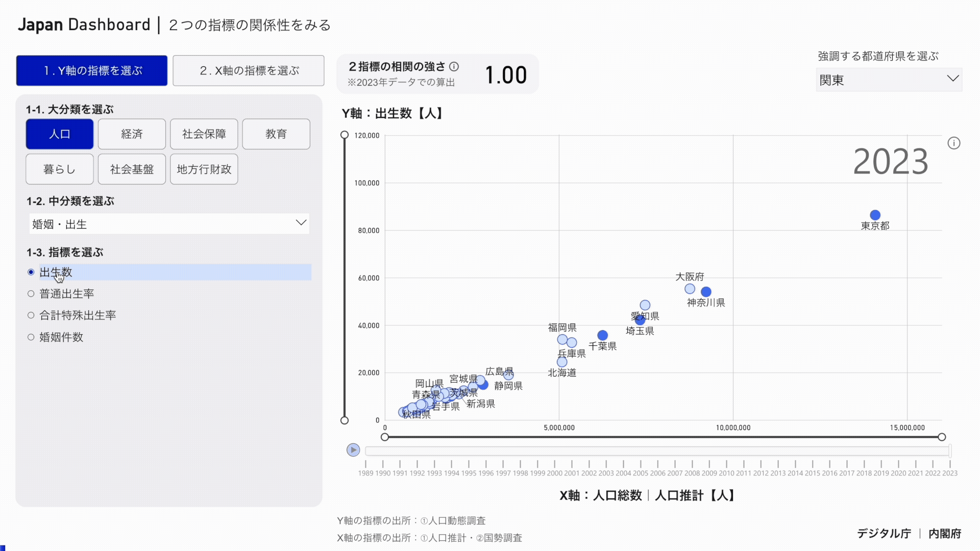The image size is (980, 551).
Task: Click the 神奈川県 data point
Action: [x=706, y=292]
